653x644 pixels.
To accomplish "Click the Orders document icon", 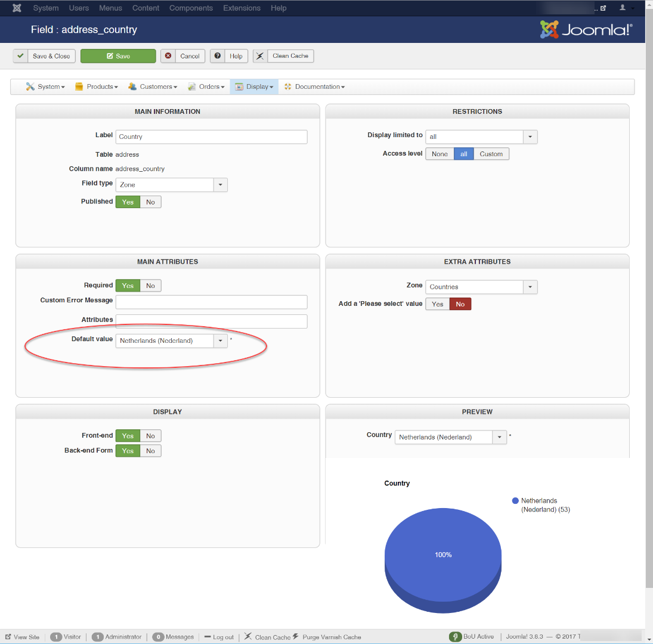I will [191, 86].
